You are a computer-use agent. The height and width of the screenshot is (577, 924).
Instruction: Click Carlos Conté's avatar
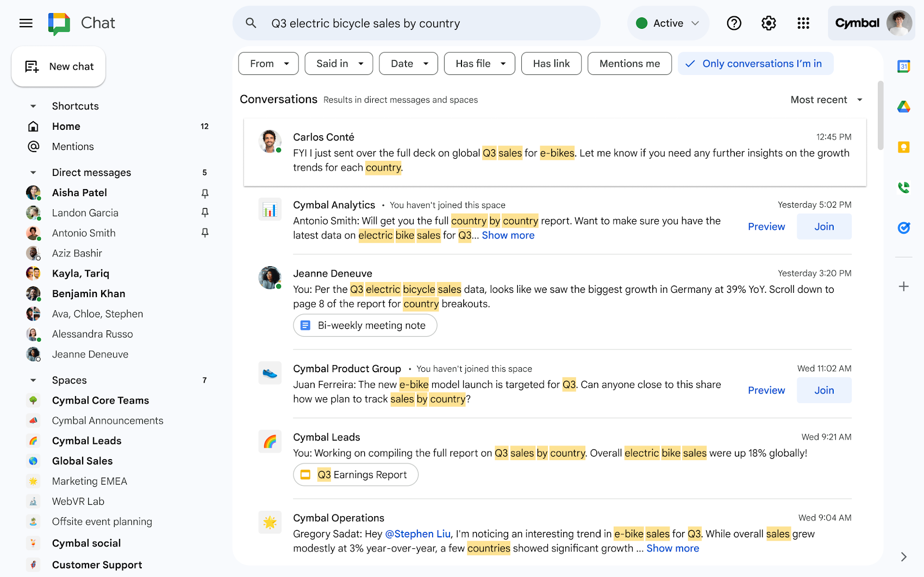coord(270,141)
